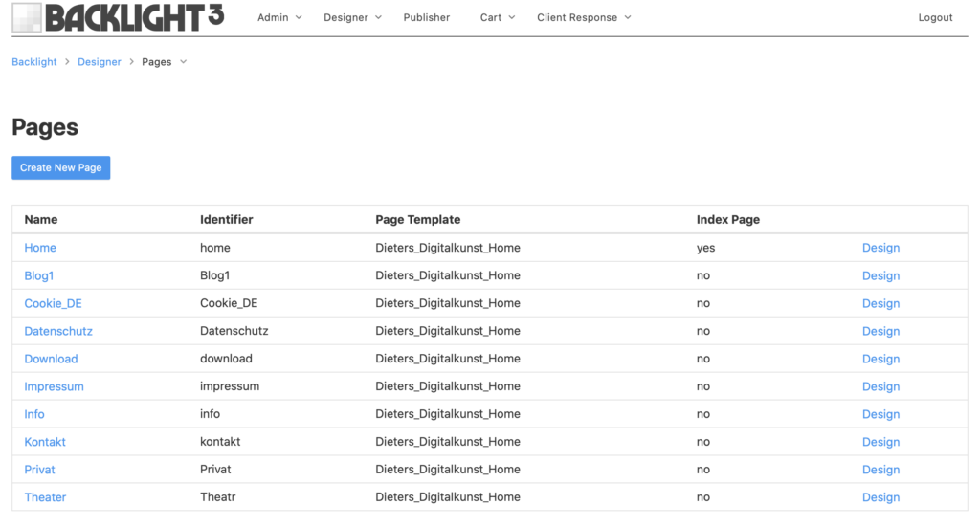Expand the Designer menu in navbar
The width and height of the screenshot is (980, 527).
(x=352, y=17)
